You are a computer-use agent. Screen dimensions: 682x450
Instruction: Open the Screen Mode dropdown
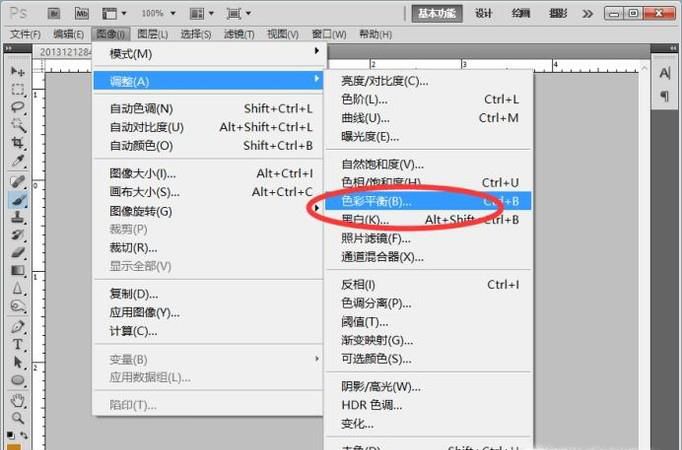click(x=239, y=13)
